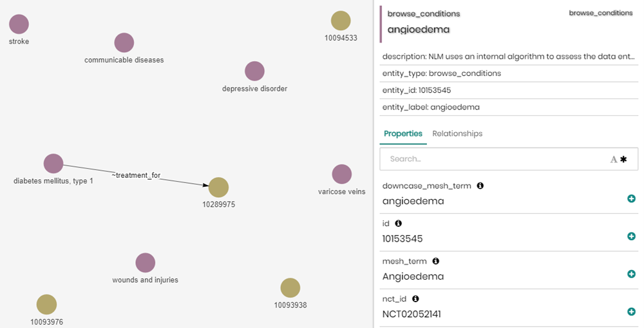644x328 pixels.
Task: Click the ~treatment_for edge label
Action: pos(136,175)
